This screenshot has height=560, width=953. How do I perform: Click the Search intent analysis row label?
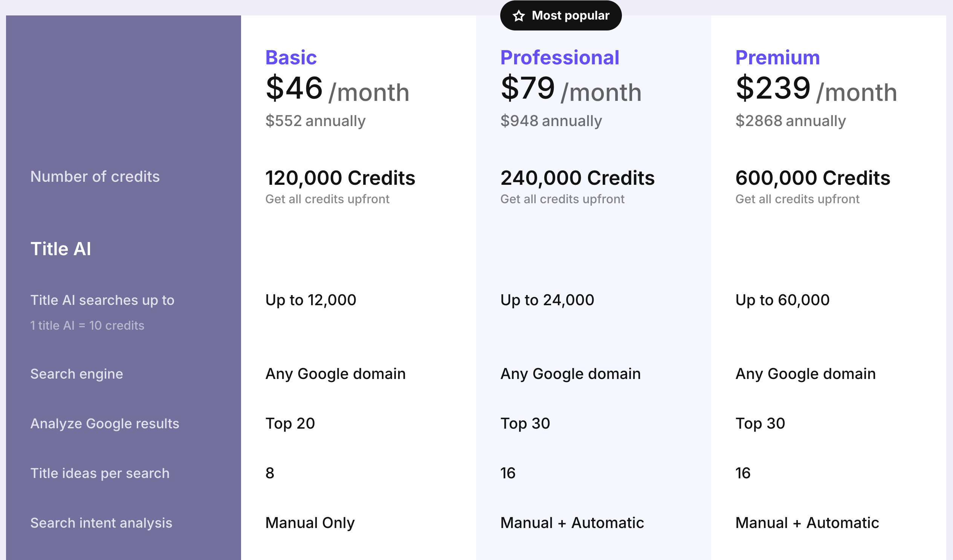(101, 523)
